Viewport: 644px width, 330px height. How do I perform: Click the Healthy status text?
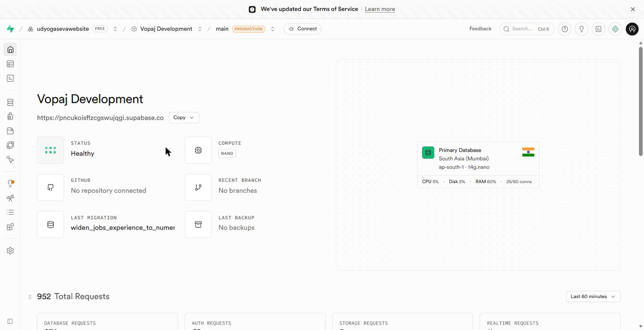[82, 154]
